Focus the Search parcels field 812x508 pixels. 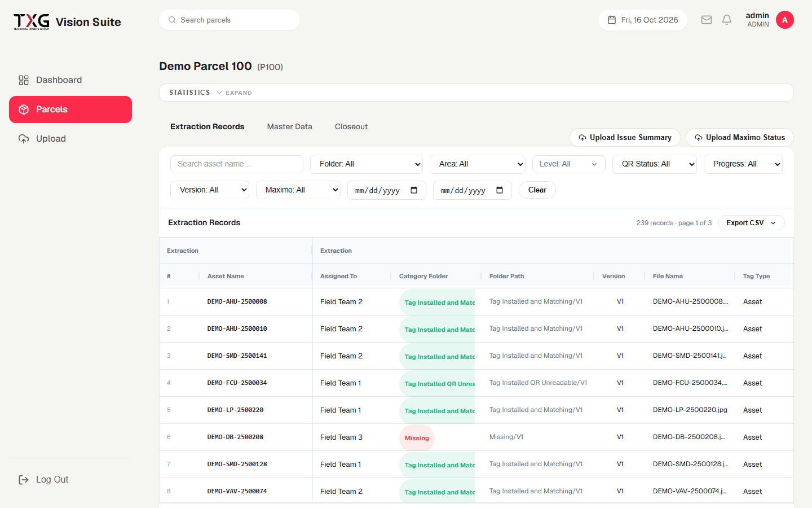coord(230,20)
